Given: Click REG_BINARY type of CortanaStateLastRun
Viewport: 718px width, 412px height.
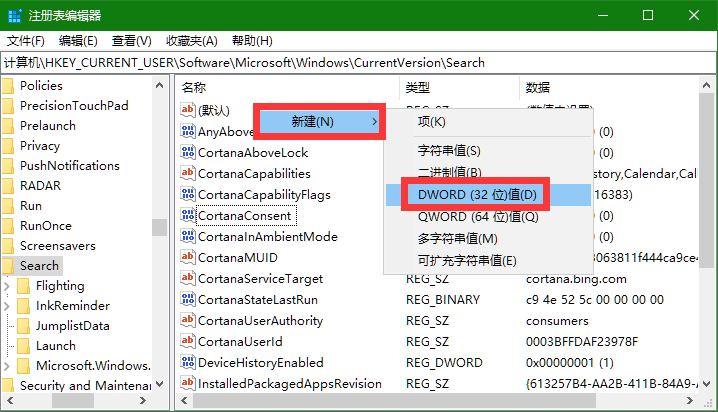Looking at the screenshot, I should tap(443, 300).
